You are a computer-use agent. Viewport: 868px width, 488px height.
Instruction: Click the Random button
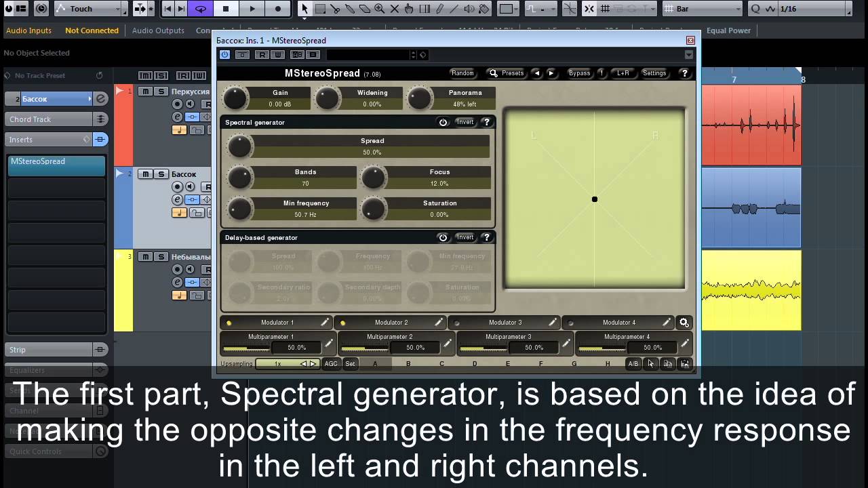click(x=462, y=73)
